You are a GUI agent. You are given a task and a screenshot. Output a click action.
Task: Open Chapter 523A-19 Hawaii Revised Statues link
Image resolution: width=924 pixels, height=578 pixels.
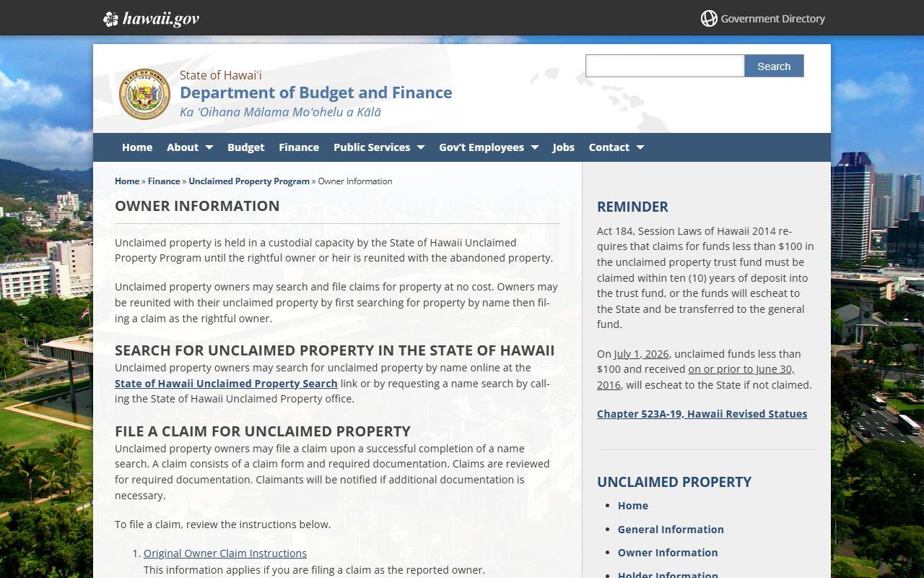coord(702,414)
